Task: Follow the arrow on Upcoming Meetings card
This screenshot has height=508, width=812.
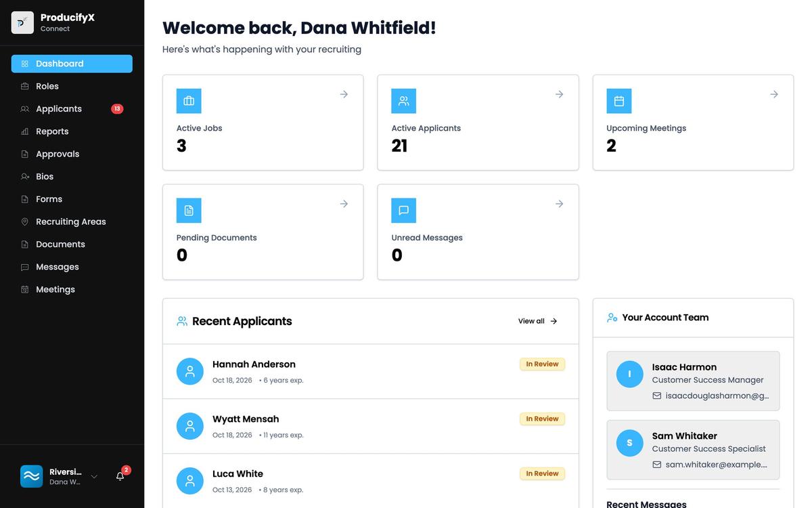Action: pyautogui.click(x=774, y=94)
